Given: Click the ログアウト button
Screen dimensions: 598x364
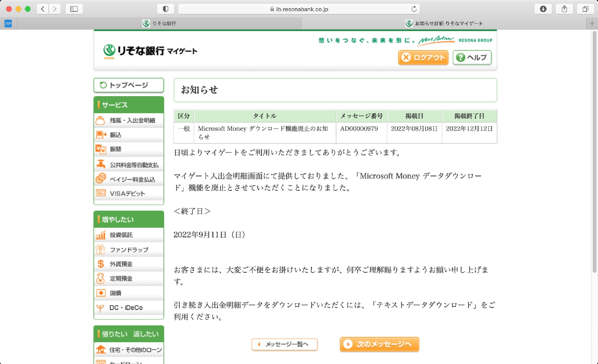Looking at the screenshot, I should click(423, 58).
